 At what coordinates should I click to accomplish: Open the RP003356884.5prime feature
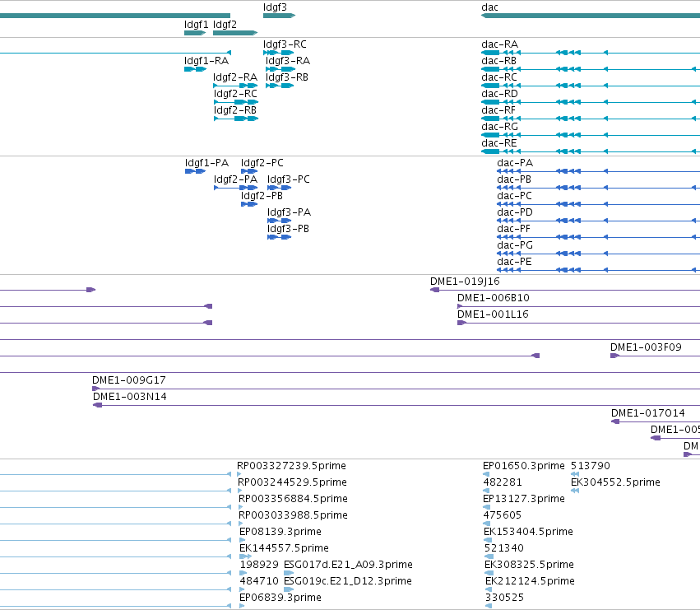point(241,507)
